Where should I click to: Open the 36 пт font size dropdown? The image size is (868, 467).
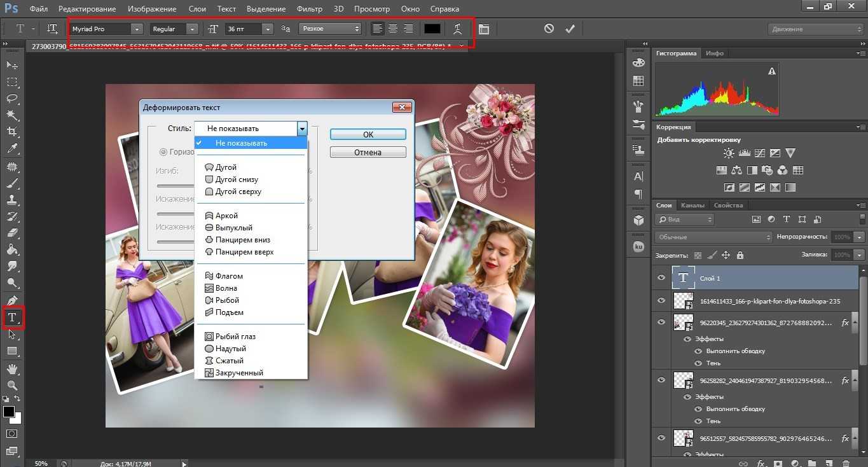[x=268, y=29]
